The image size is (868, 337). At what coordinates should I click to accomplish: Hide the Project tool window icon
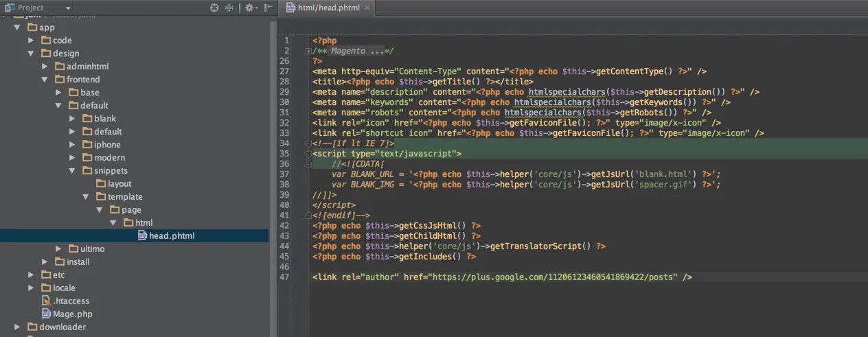click(x=269, y=8)
